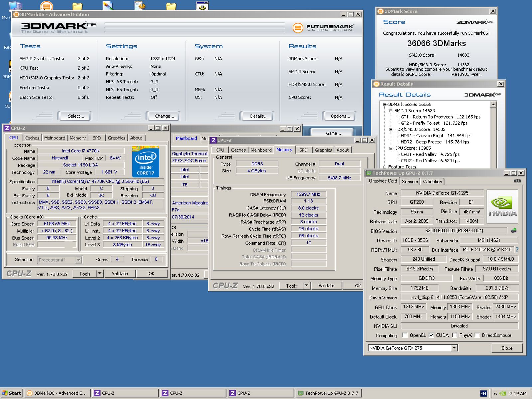Screen dimensions: 532x399
Task: Open Bus Interface question mark help
Action: click(x=517, y=250)
